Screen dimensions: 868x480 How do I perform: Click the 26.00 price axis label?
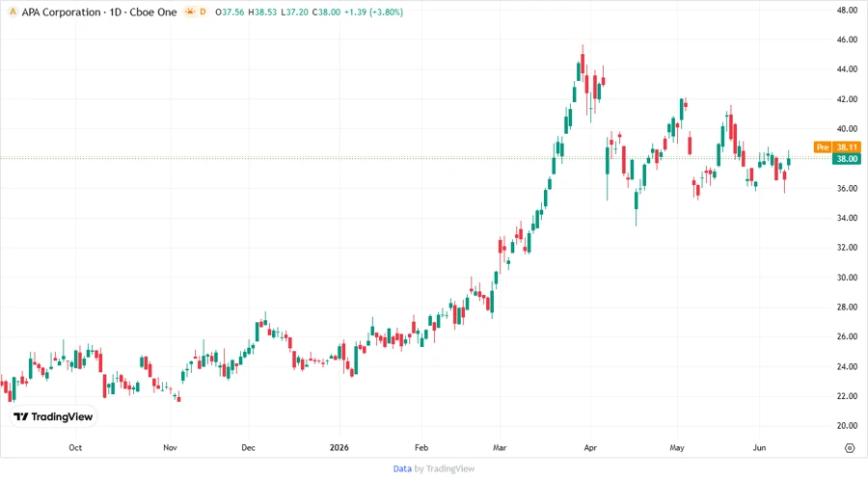[x=847, y=336]
